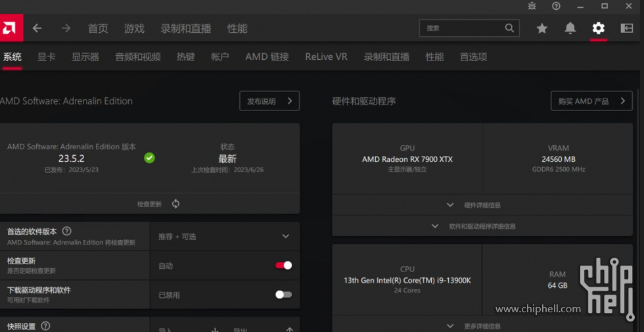This screenshot has width=644, height=332.
Task: Open notifications bell icon
Action: [570, 28]
